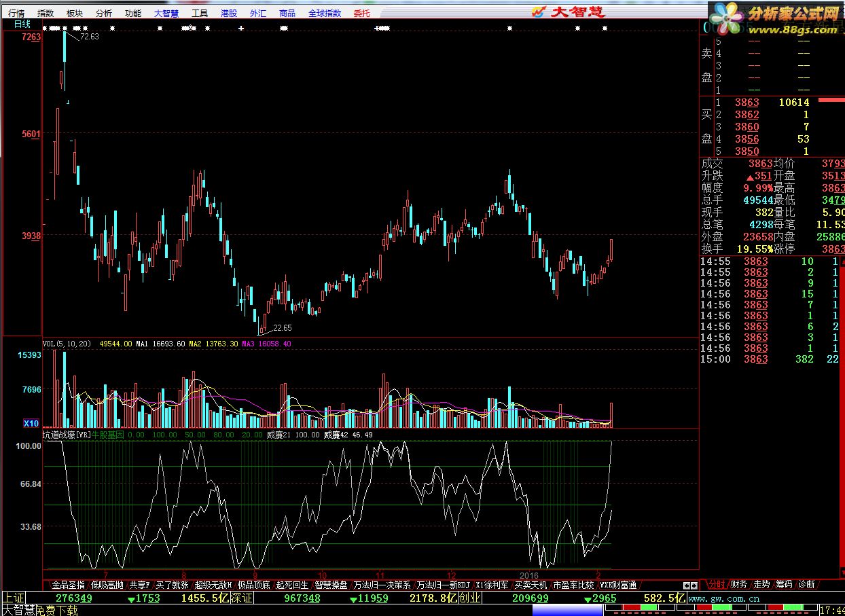Open the 分析 menu
This screenshot has width=845, height=616.
point(104,13)
